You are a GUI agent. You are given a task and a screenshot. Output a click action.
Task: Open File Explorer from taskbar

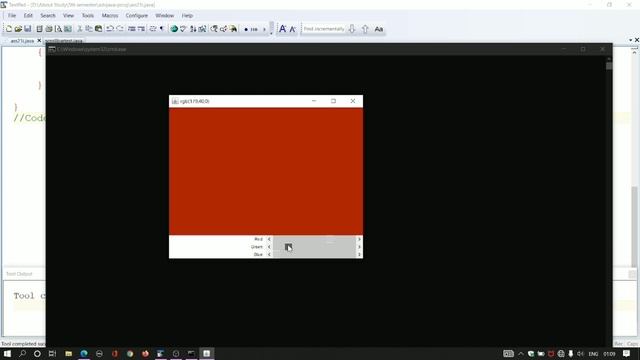pos(69,353)
